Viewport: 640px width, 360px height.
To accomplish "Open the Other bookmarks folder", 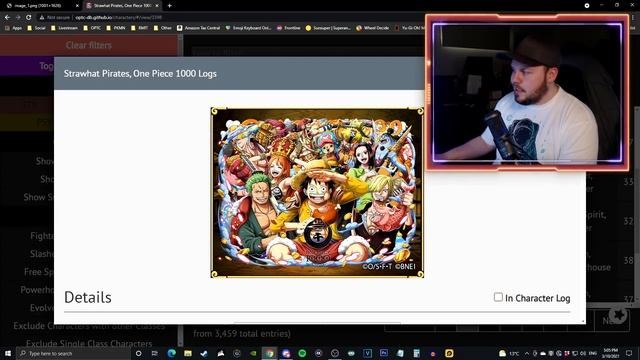I will tap(162, 28).
